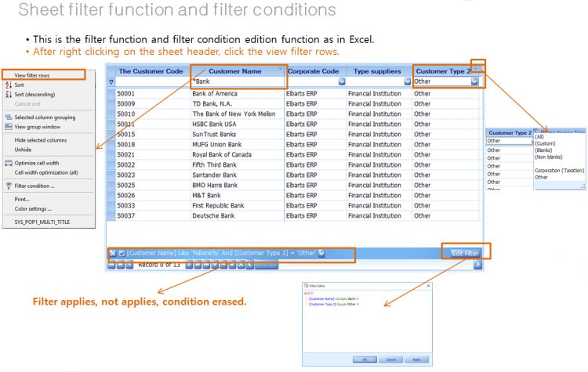
Task: Click the filter condition text in filter bar
Action: pos(221,253)
